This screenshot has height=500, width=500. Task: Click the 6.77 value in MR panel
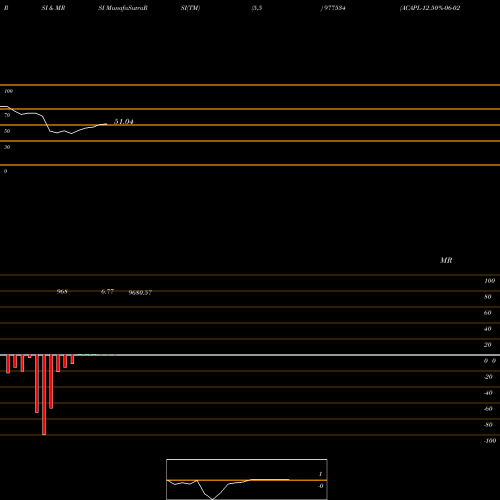(x=107, y=292)
